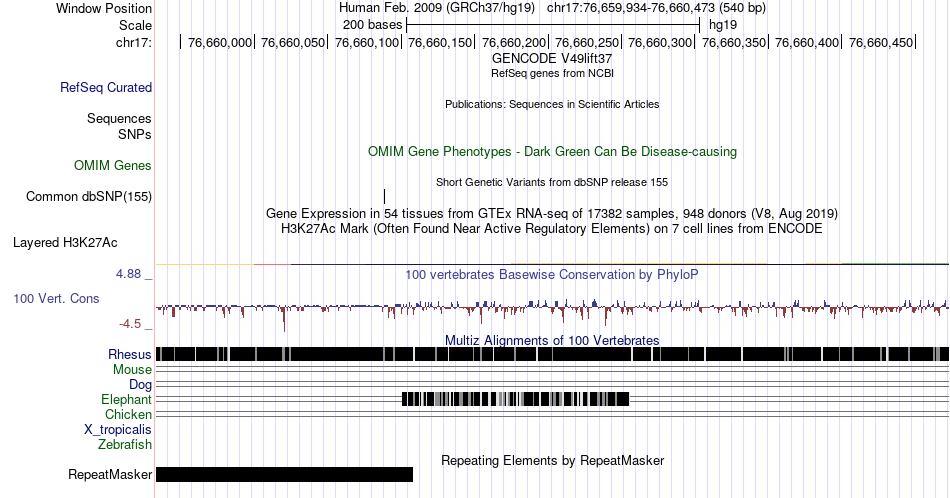Screen dimensions: 950x498
Task: Click the 100 vertebrates PhyloP conservation title
Action: 552,274
